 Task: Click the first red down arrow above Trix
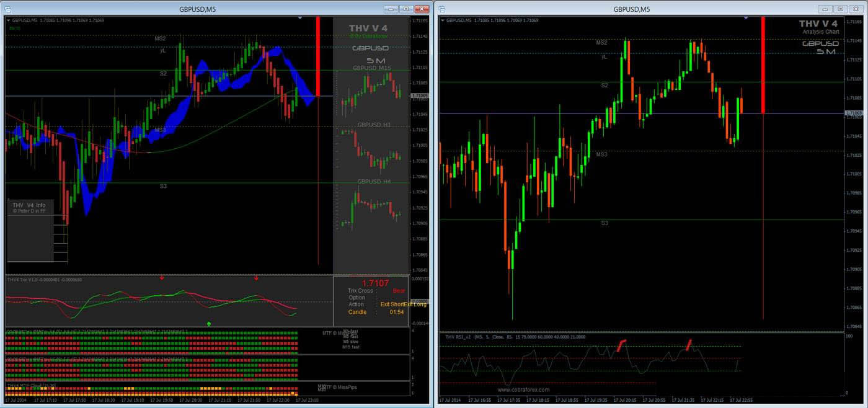point(162,278)
